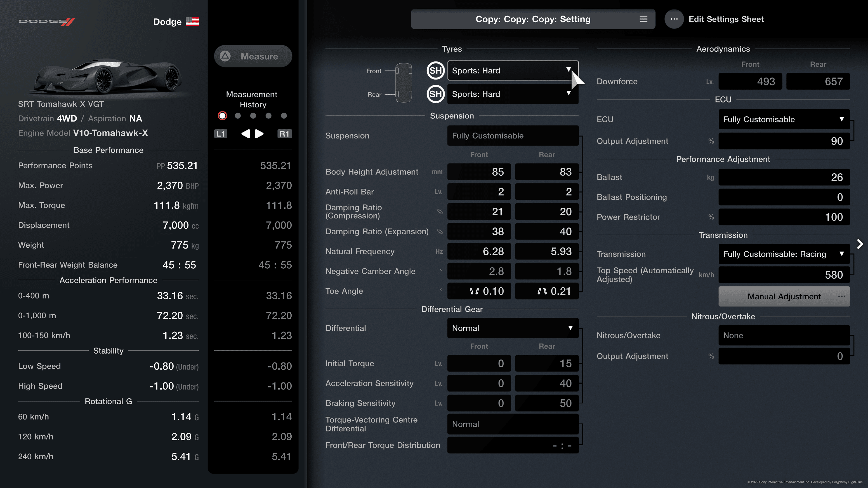Screen dimensions: 868x488
Task: Select the SH rear tyre compound badge
Action: click(x=435, y=94)
